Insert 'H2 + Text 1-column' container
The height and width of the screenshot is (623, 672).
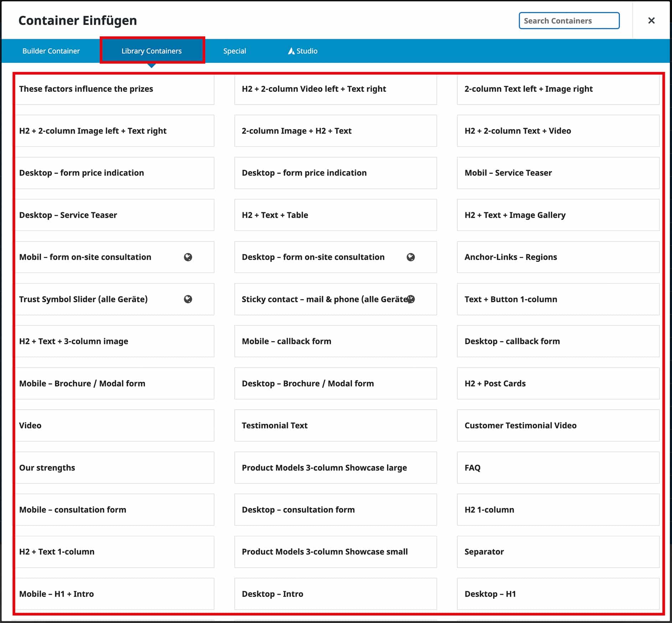(x=114, y=552)
